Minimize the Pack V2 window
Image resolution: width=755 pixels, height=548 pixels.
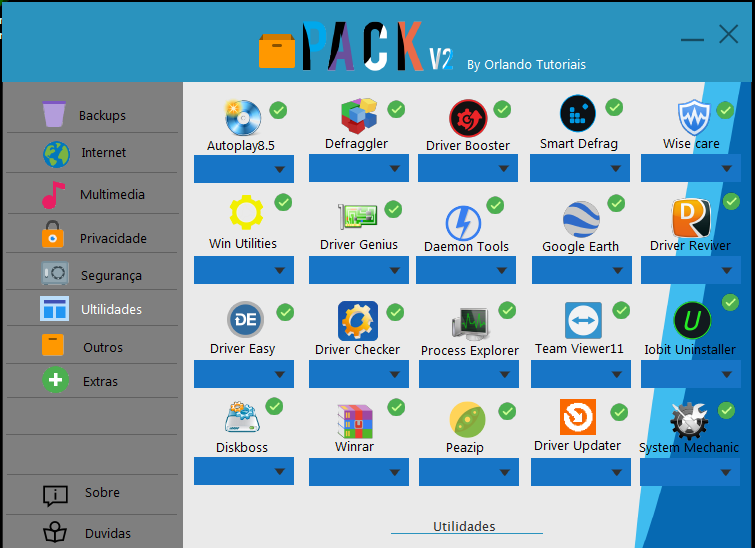(692, 39)
